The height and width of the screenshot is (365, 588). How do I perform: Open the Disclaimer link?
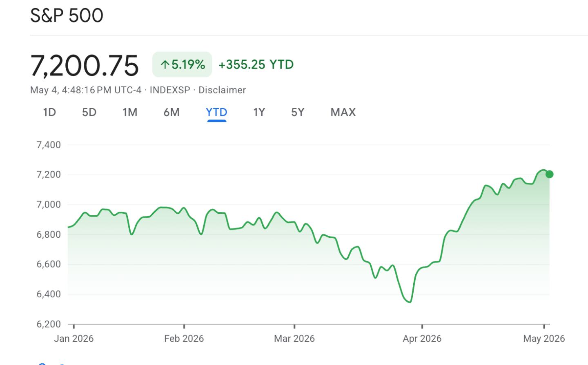(x=222, y=90)
